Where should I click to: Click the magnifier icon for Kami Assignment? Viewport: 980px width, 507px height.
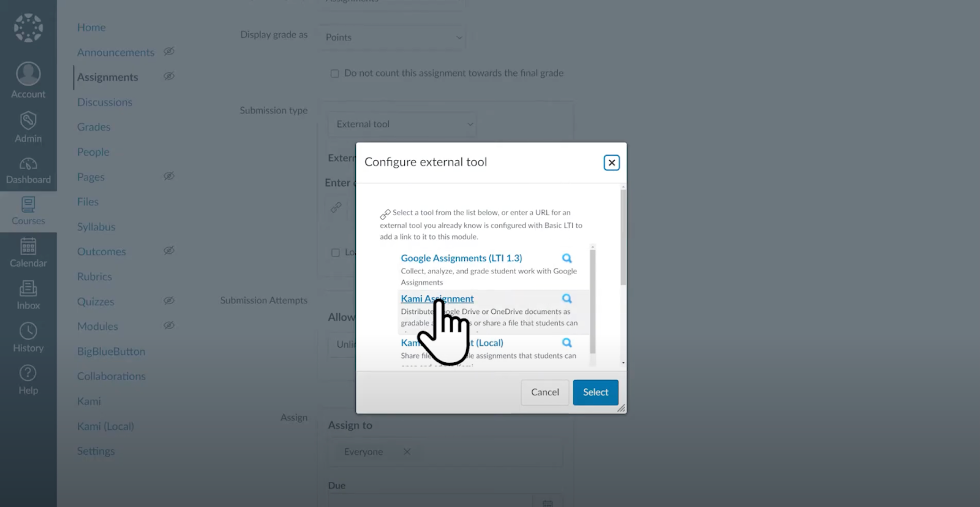(567, 299)
